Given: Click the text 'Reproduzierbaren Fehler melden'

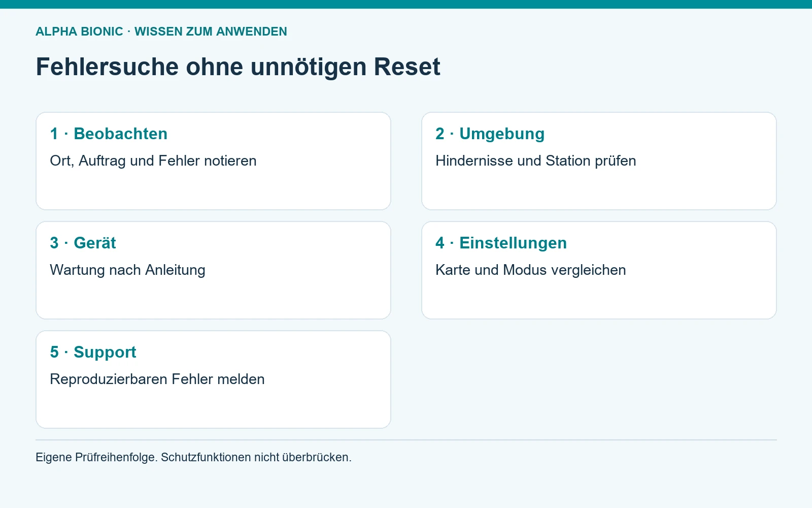Looking at the screenshot, I should pyautogui.click(x=157, y=379).
